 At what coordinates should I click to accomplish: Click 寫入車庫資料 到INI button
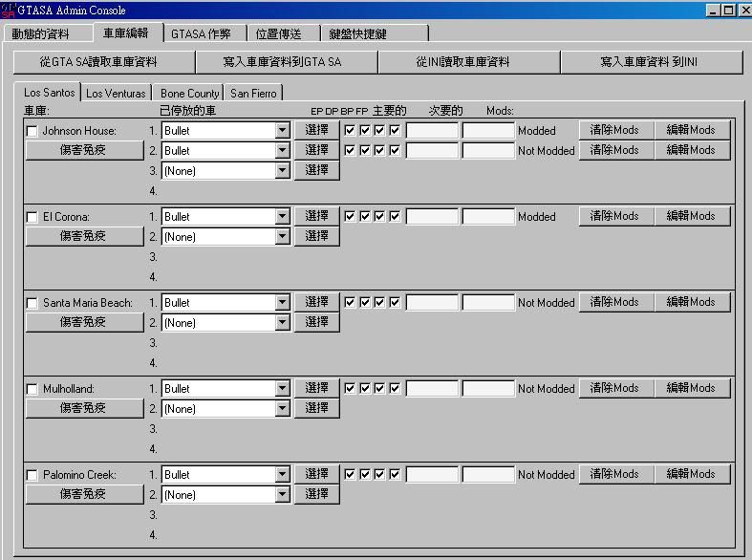pos(650,62)
